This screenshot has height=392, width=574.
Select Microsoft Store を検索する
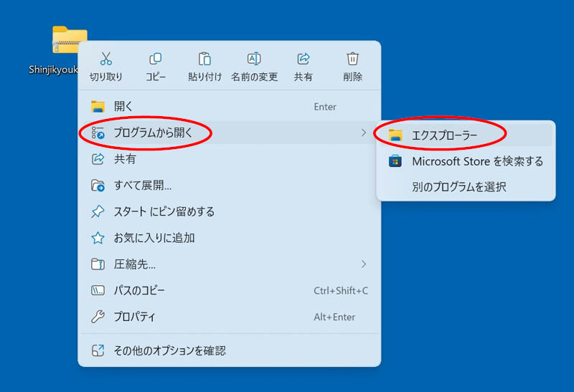(x=466, y=161)
